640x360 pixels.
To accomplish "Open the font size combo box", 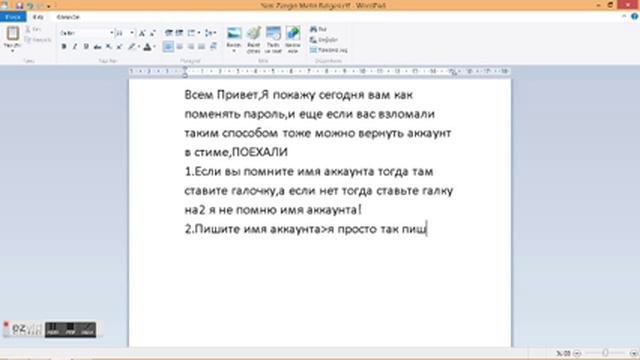I will (x=125, y=33).
